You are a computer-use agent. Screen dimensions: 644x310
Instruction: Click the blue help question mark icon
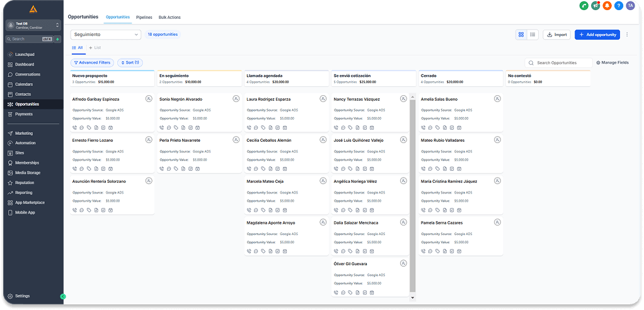click(618, 6)
